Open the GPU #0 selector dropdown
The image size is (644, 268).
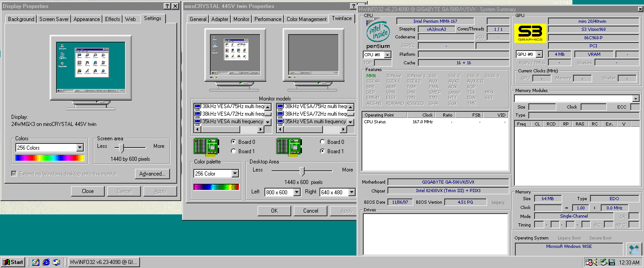click(539, 54)
